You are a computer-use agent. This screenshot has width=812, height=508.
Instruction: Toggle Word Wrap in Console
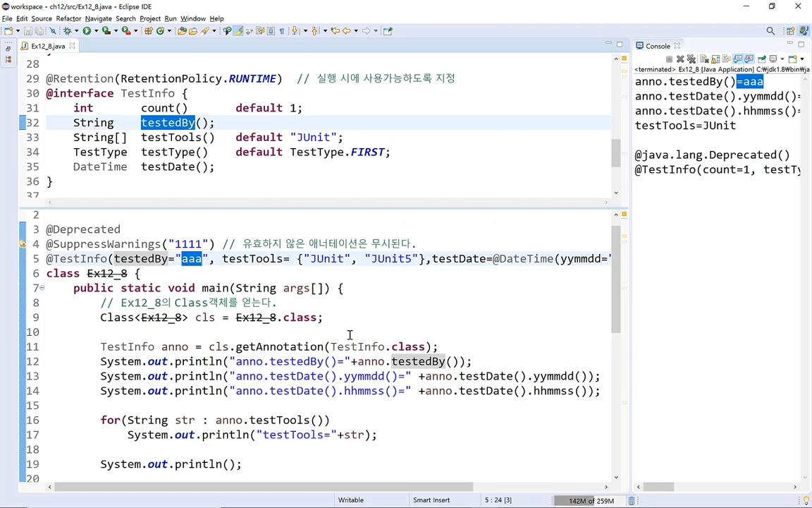click(727, 59)
